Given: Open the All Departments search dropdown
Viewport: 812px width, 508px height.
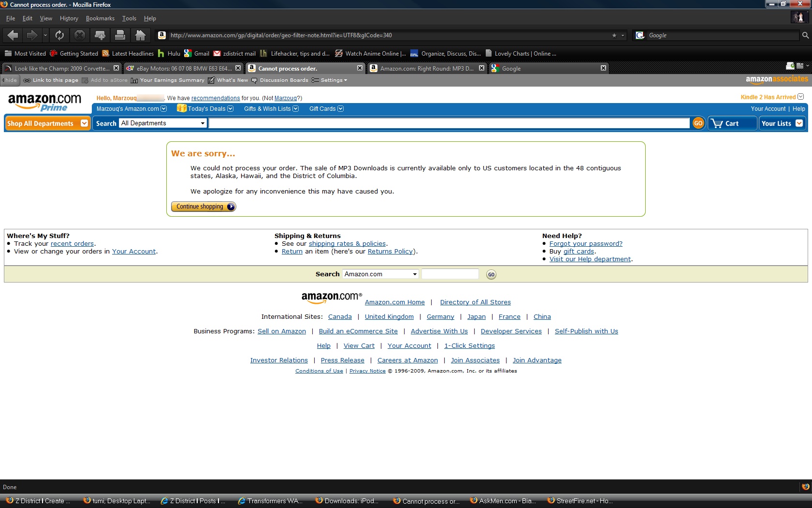Looking at the screenshot, I should click(163, 123).
